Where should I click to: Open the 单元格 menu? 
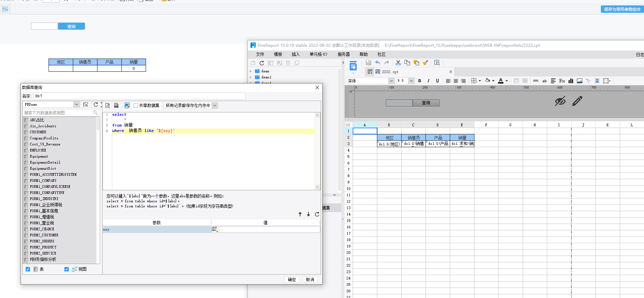point(318,54)
